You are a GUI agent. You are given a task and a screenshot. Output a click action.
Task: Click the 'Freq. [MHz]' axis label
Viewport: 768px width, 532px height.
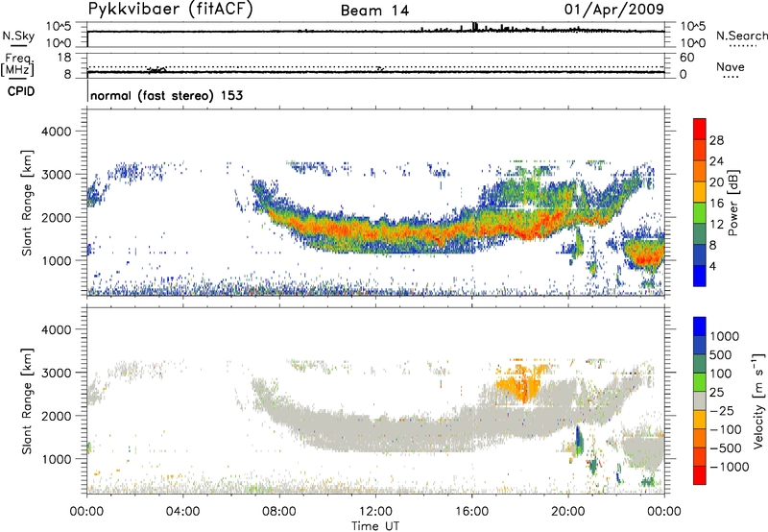point(17,65)
